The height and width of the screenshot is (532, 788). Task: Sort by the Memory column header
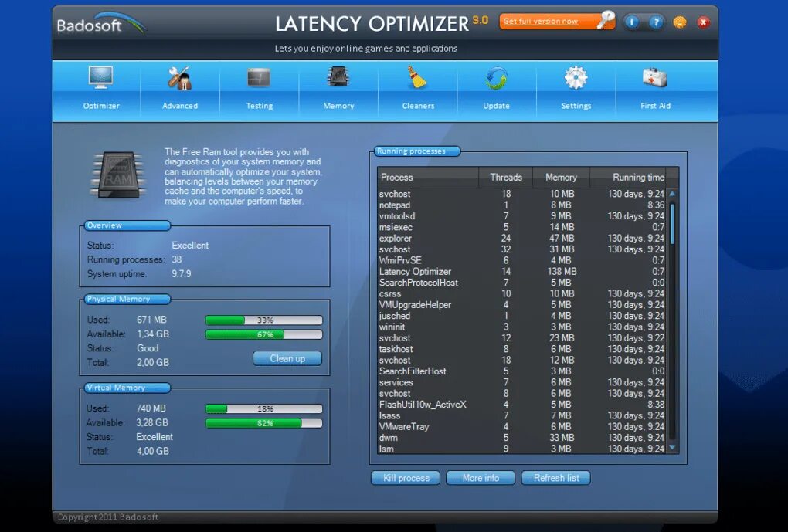(x=561, y=178)
